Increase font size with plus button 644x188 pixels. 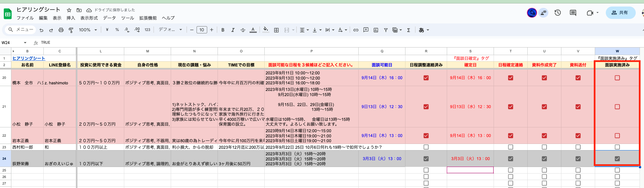pos(212,30)
